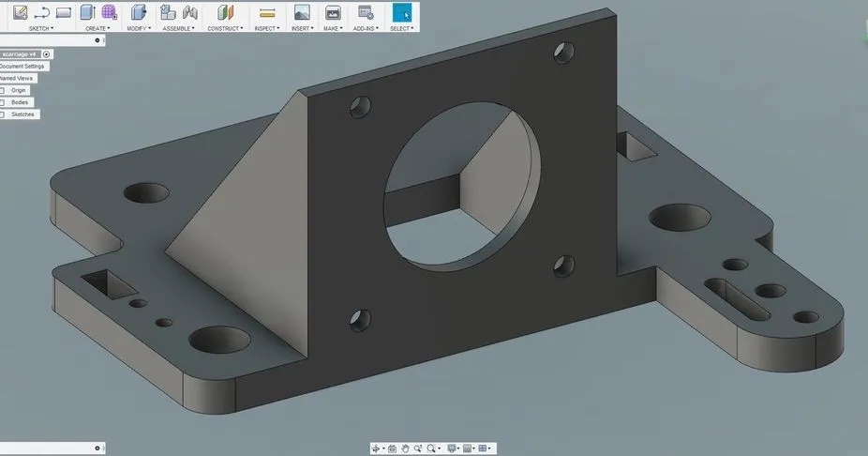The width and height of the screenshot is (868, 456).
Task: Click the Create Form icon
Action: 109,13
